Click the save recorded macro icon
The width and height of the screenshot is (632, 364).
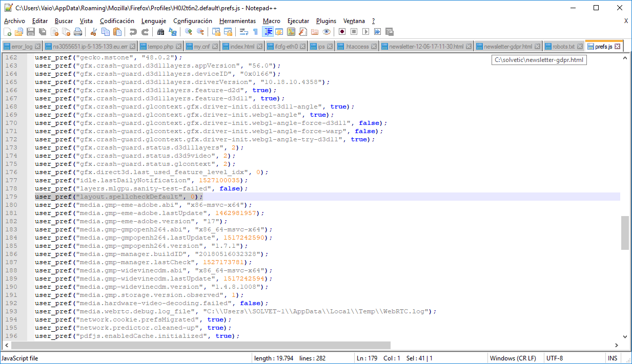point(389,32)
